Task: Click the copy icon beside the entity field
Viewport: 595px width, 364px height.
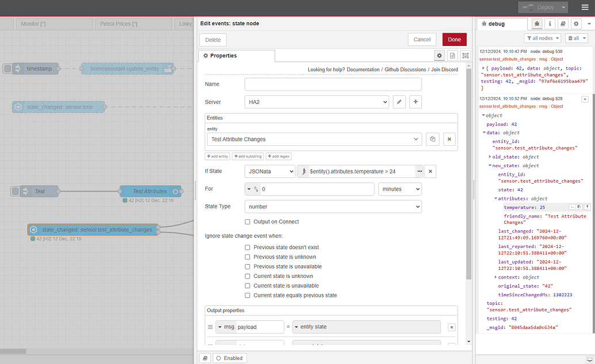Action: coord(433,139)
